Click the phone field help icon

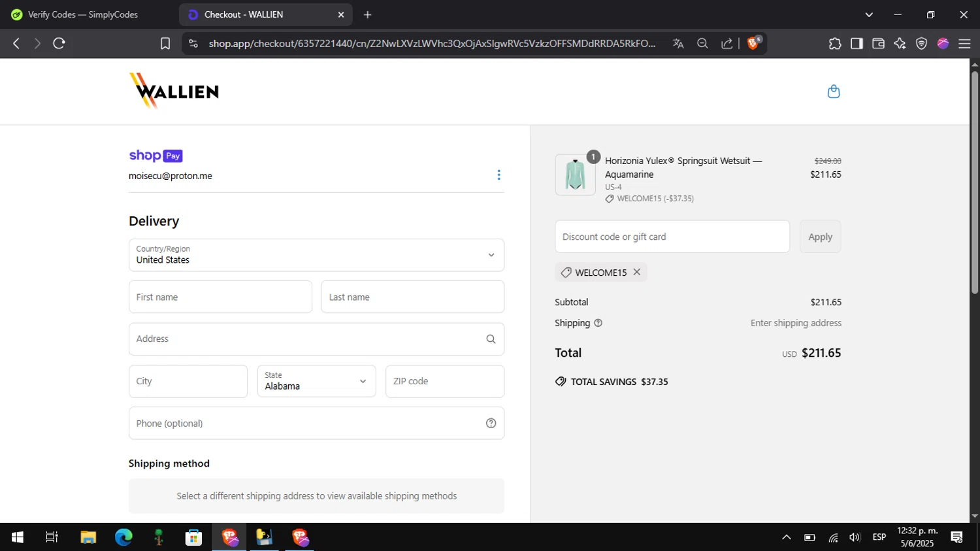[491, 424]
